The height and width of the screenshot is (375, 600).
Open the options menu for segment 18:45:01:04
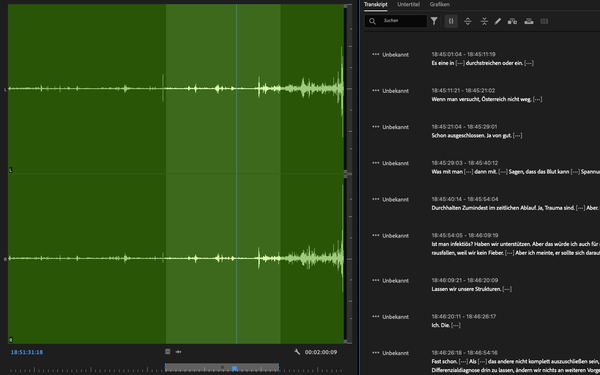[376, 54]
